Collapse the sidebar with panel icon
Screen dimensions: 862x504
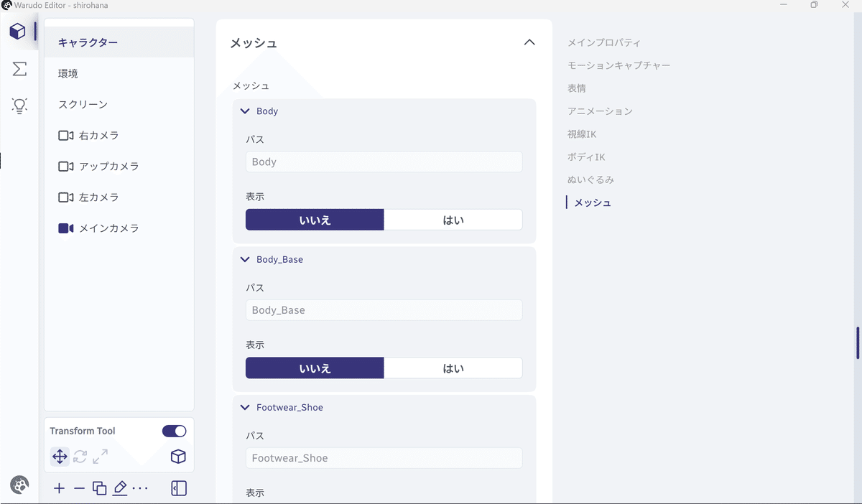click(x=179, y=489)
